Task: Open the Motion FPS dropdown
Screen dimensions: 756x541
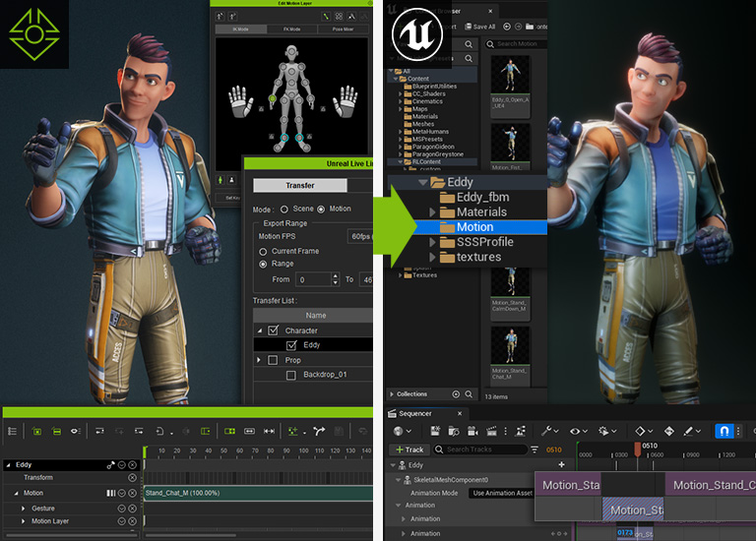Action: (359, 236)
